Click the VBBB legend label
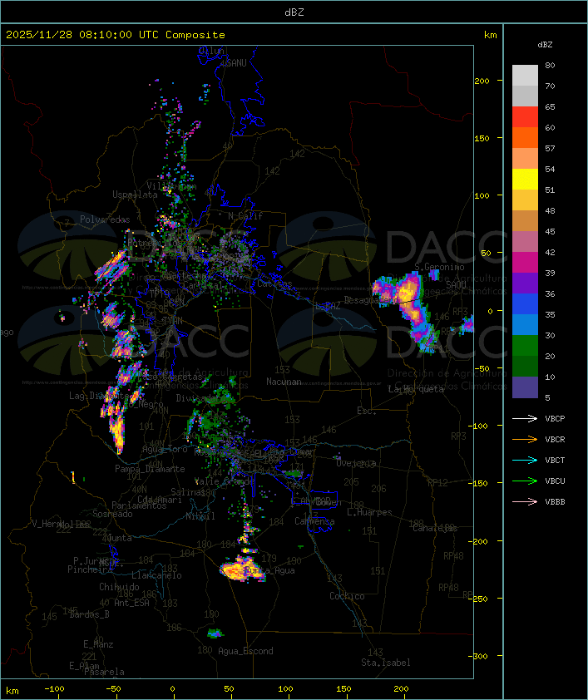The width and height of the screenshot is (588, 700). point(555,502)
